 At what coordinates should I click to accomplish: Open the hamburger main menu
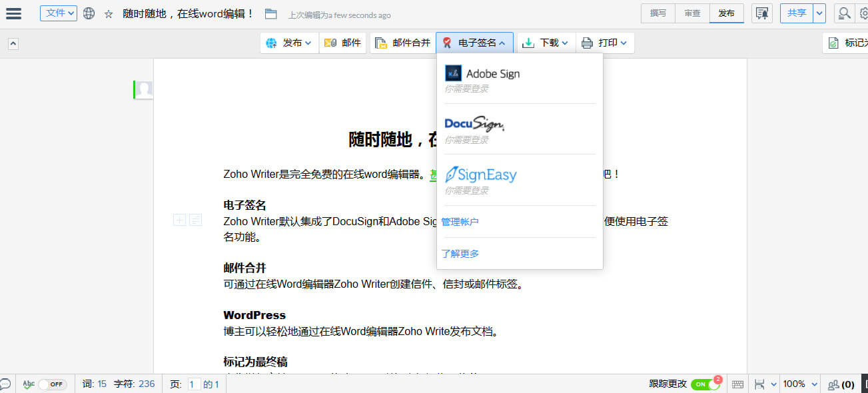click(x=13, y=13)
